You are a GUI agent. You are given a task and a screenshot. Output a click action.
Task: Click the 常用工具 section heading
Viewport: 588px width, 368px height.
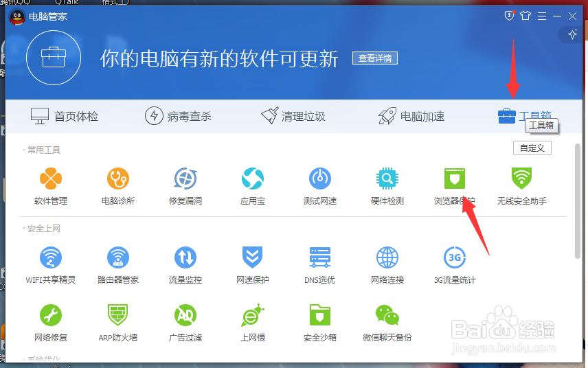tap(43, 150)
